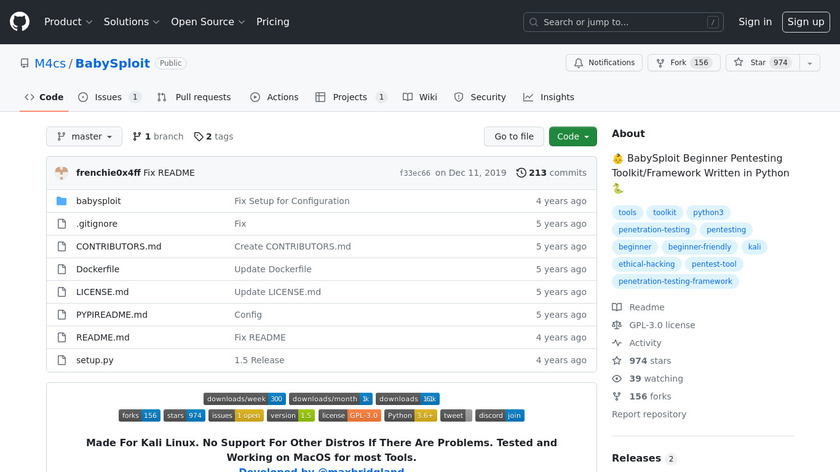Expand the green Code dropdown
Image resolution: width=840 pixels, height=472 pixels.
[x=572, y=137]
